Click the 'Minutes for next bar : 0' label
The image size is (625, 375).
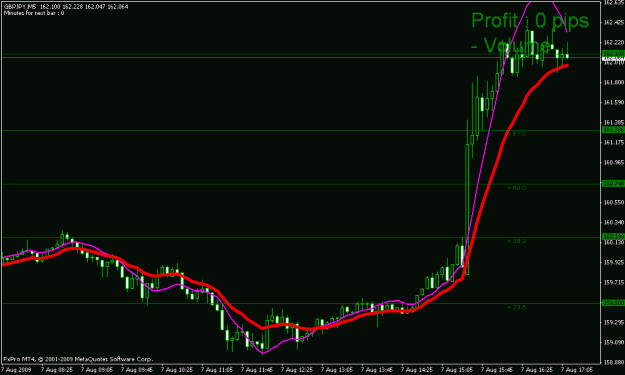pos(34,13)
